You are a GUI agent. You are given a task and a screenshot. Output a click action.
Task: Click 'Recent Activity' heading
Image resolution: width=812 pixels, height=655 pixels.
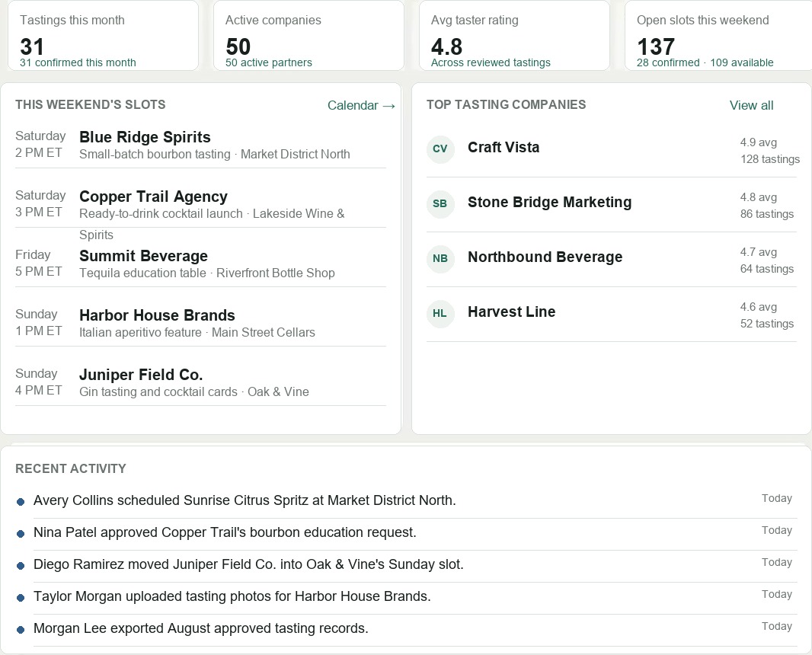71,468
